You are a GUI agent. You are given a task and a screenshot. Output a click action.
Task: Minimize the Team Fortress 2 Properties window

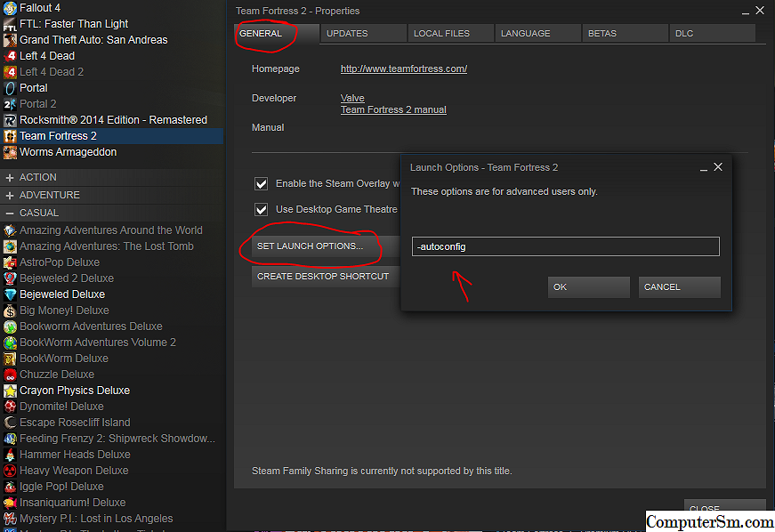point(746,12)
